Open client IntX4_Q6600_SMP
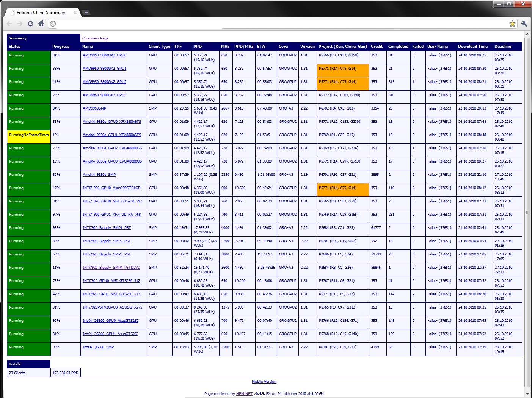This screenshot has height=398, width=532. tap(98, 347)
